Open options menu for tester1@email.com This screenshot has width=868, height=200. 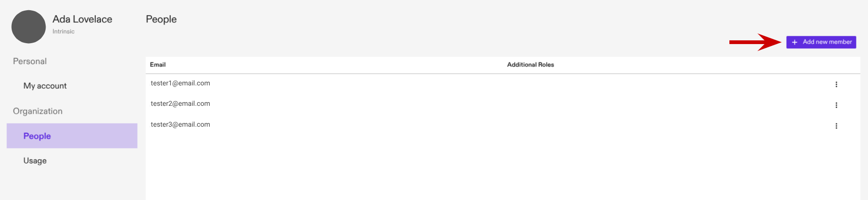click(x=836, y=84)
